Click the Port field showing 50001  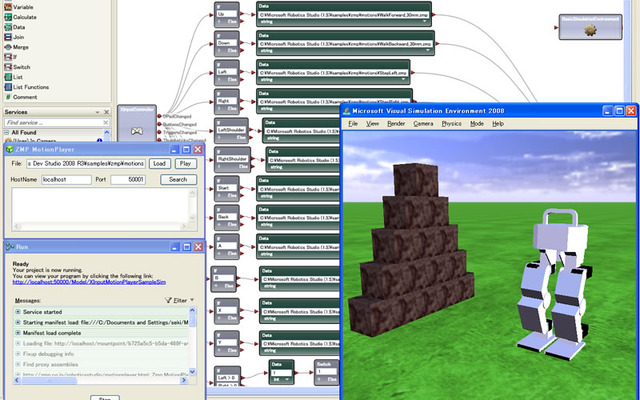(x=128, y=180)
